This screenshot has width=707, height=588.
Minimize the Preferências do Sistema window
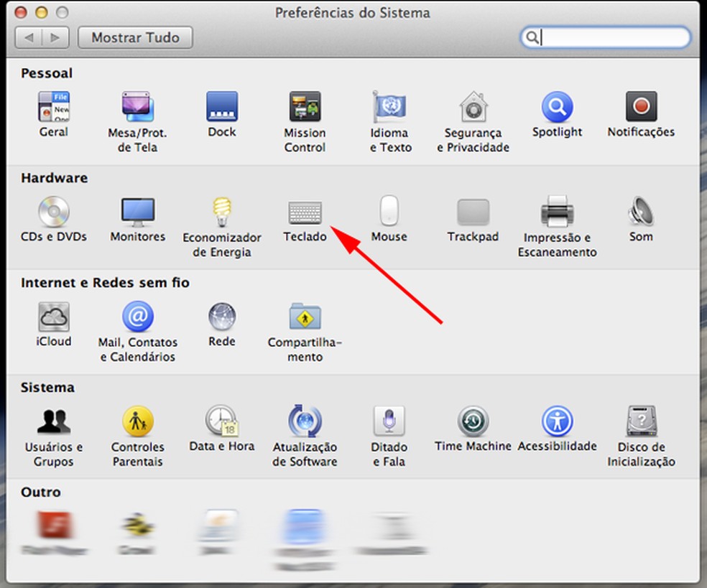42,13
